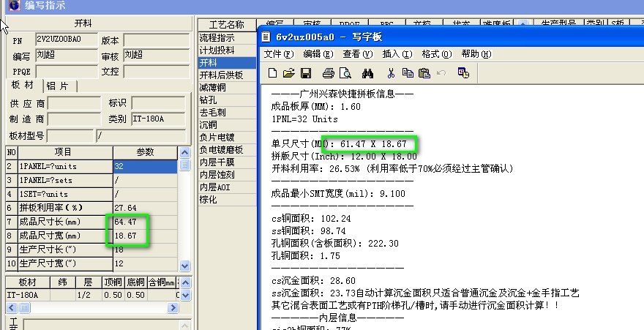Switch to the 板材 tab
This screenshot has height=330, width=644.
[x=23, y=85]
